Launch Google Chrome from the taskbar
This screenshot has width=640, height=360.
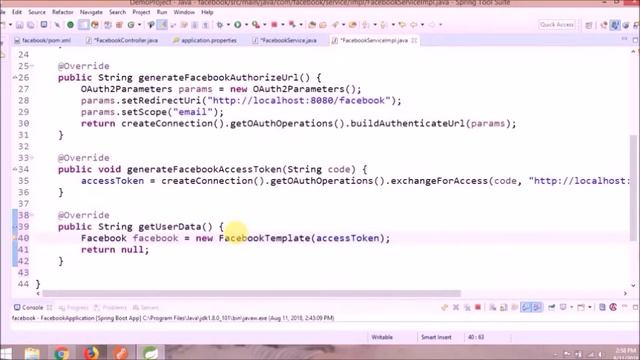point(61,353)
